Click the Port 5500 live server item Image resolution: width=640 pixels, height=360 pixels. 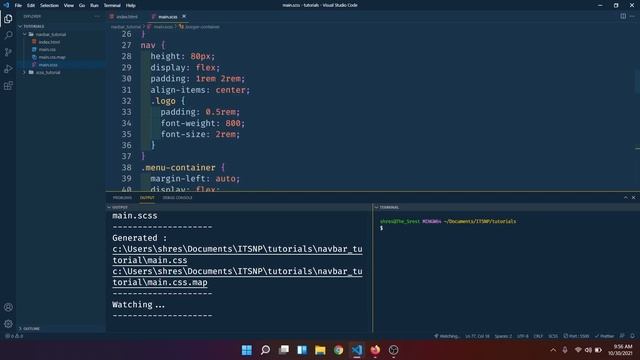pos(576,336)
